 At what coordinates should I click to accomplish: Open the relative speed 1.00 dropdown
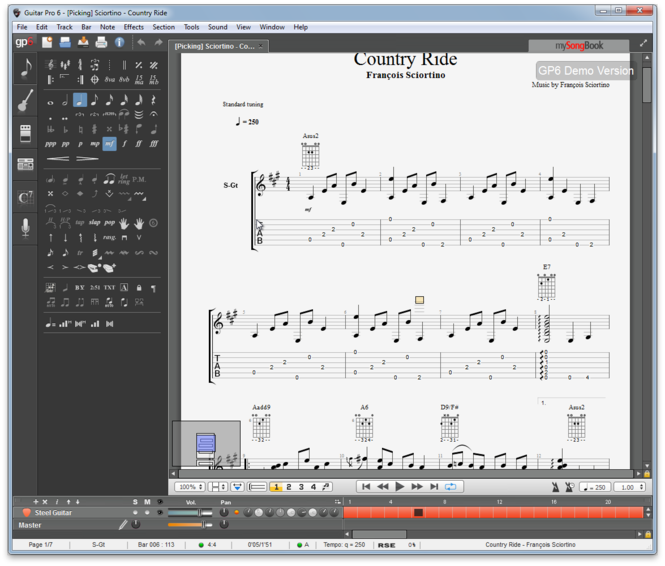[x=630, y=488]
